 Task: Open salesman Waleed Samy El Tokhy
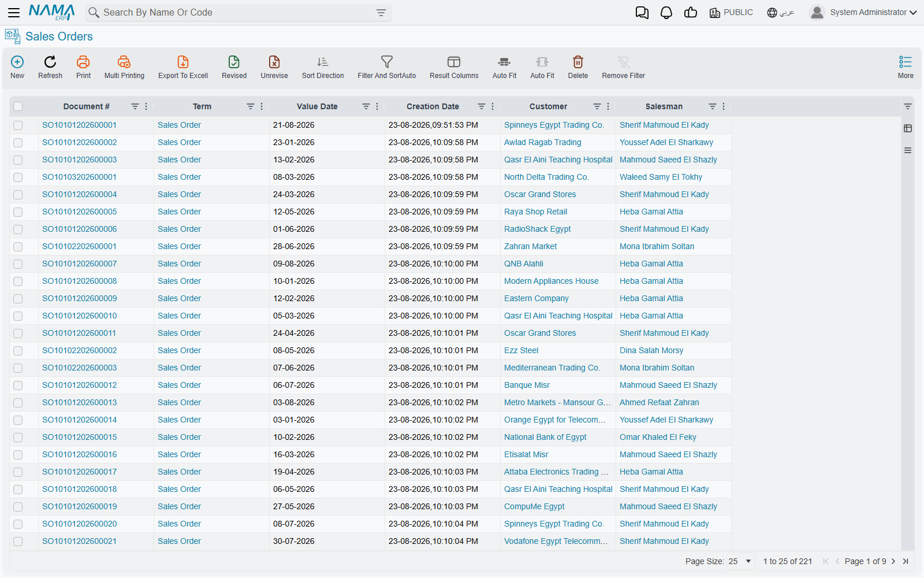(x=661, y=177)
